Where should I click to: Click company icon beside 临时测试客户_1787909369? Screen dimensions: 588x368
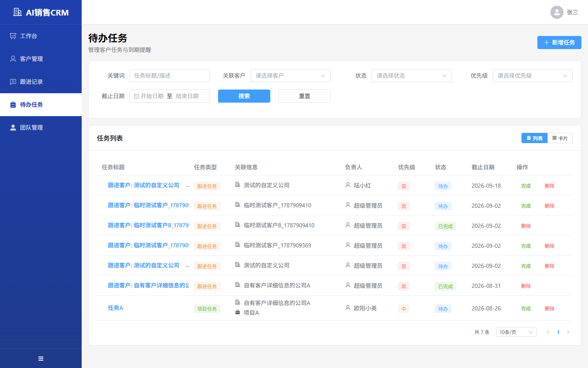click(x=238, y=245)
